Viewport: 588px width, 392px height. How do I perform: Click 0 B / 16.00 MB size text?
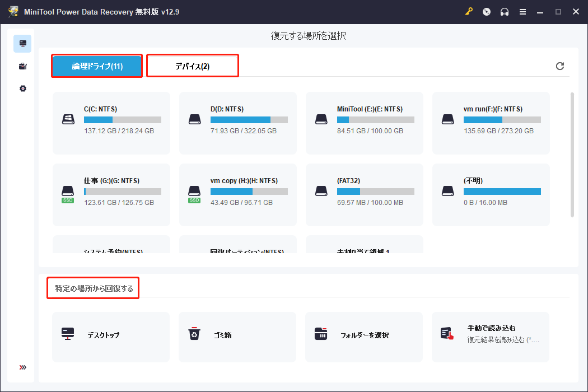click(x=486, y=203)
